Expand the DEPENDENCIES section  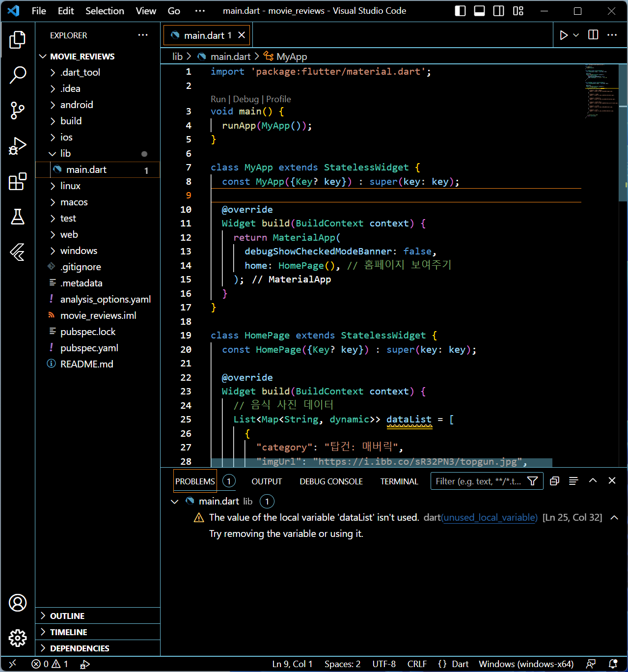tap(98, 648)
